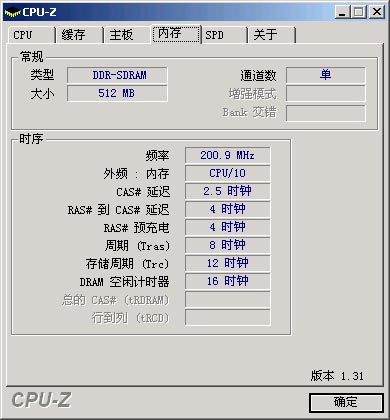The width and height of the screenshot is (390, 420).
Task: Click the CPU-Z title bar chip icon
Action: [x=12, y=12]
